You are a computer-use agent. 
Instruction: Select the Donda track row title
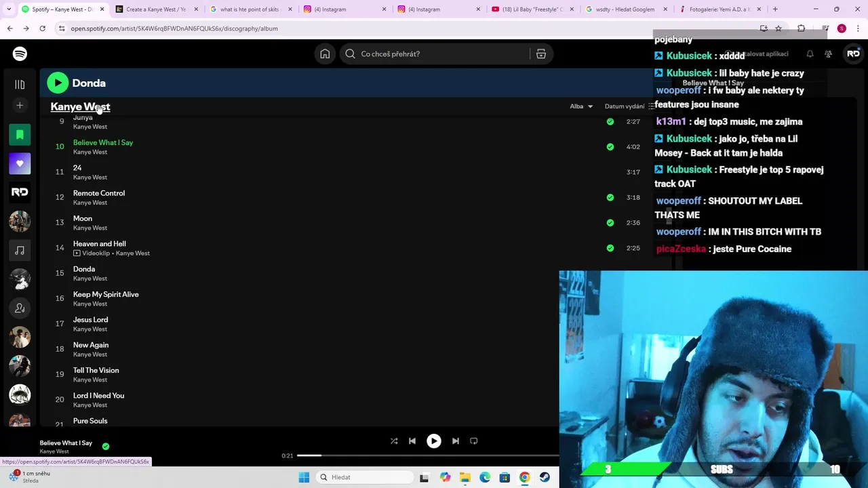point(84,269)
